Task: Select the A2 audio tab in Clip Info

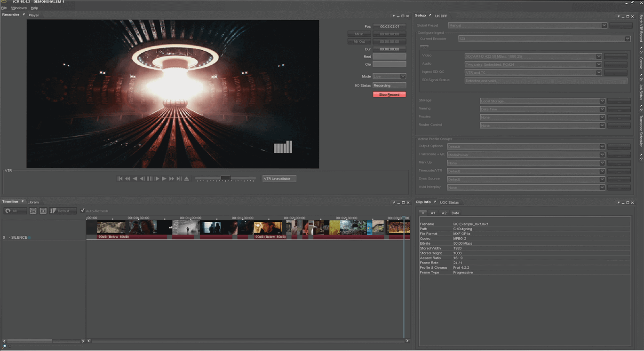Action: pyautogui.click(x=444, y=213)
